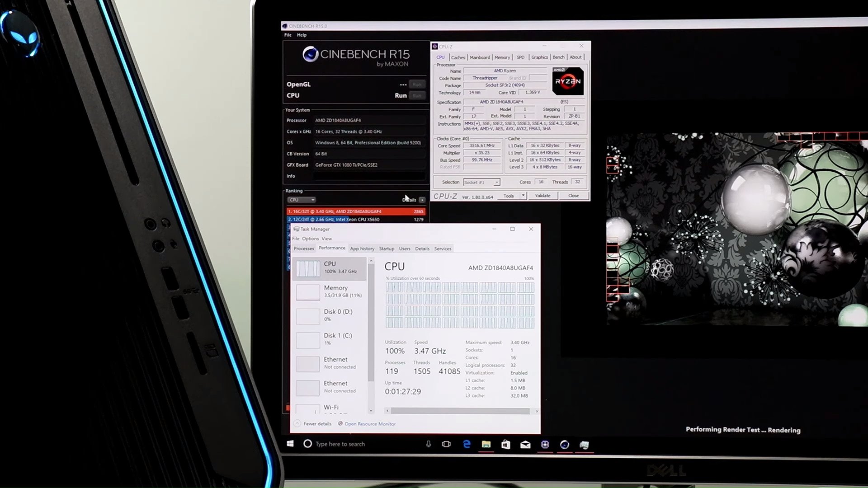Select Memory in Task Manager sidebar
Screen dimensions: 868x488
click(330, 291)
